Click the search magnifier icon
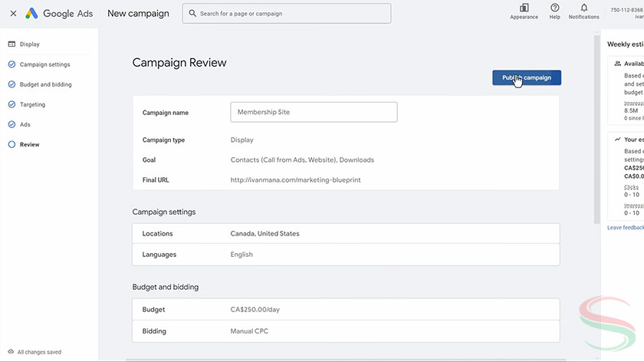The image size is (644, 362). (x=192, y=14)
